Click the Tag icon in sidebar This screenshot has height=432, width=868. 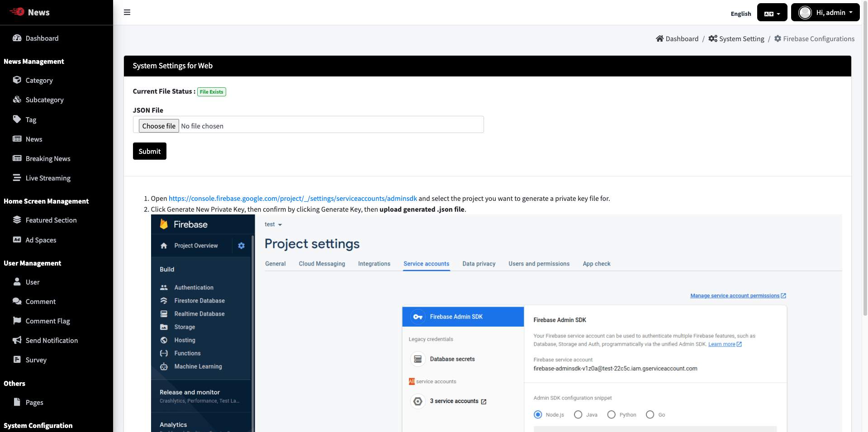click(x=17, y=119)
